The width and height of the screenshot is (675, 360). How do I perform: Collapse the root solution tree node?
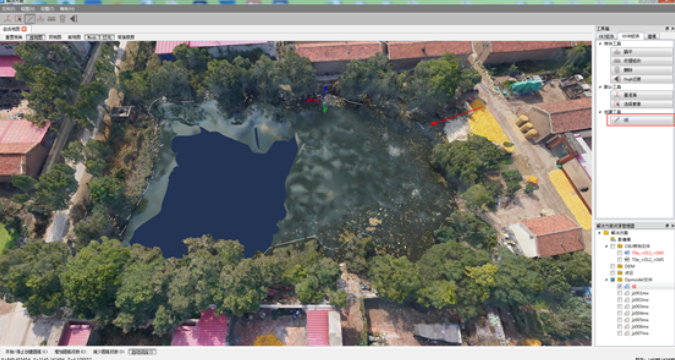[600, 233]
